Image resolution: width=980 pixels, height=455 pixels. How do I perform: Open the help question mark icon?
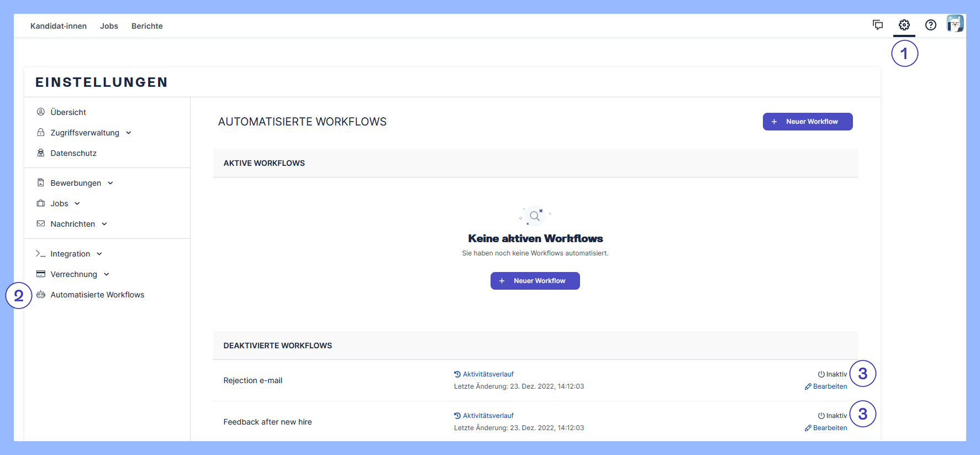[930, 25]
